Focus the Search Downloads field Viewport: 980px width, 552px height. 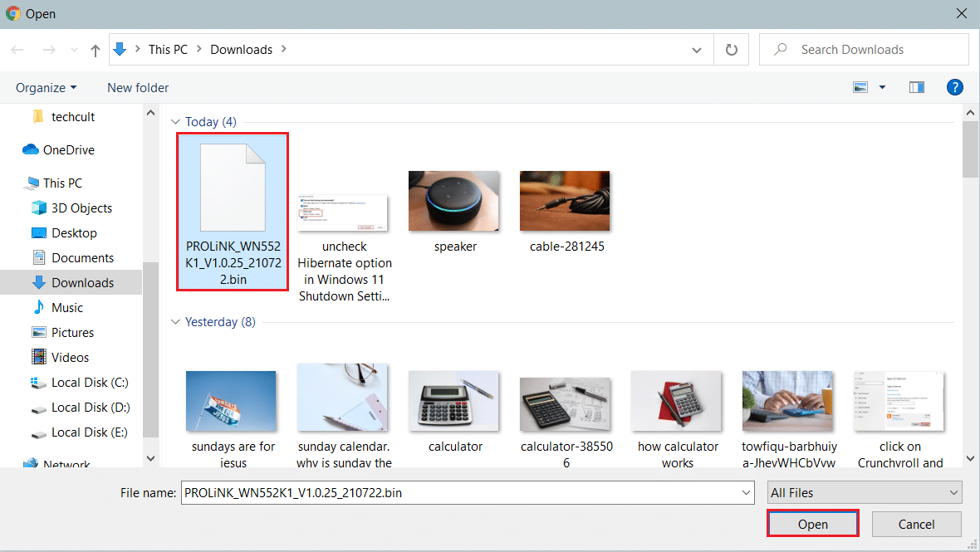coord(864,49)
